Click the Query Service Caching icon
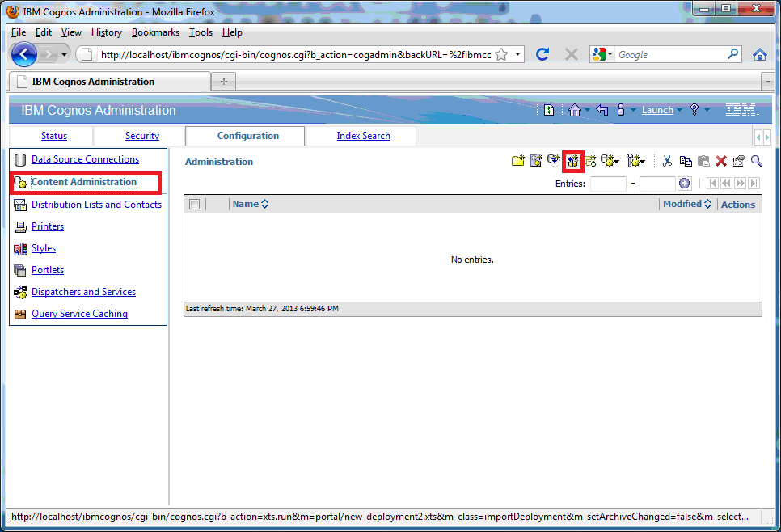Screen dimensions: 781x532 [20, 315]
